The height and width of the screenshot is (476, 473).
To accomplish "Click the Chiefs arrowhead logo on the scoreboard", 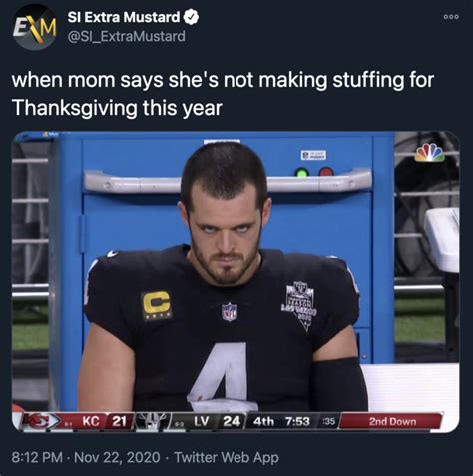I will (41, 422).
